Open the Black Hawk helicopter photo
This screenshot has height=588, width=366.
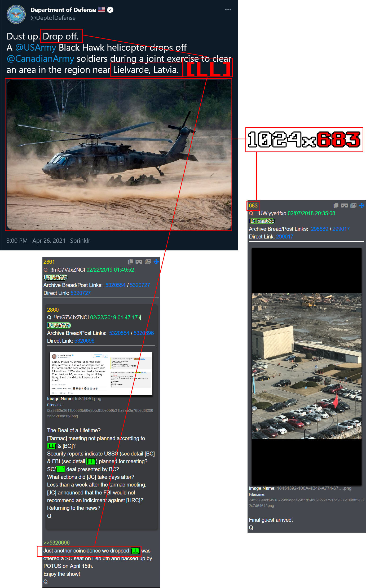click(119, 155)
